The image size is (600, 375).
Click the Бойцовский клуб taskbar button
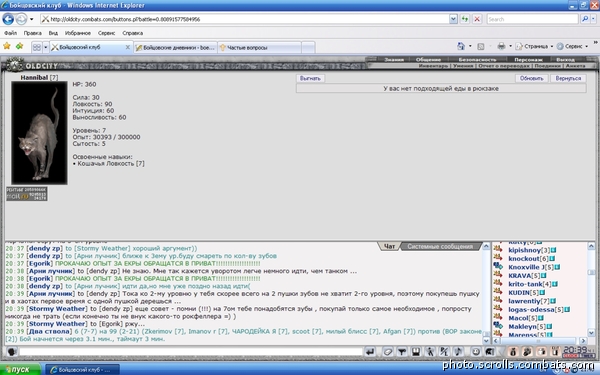coord(83,369)
